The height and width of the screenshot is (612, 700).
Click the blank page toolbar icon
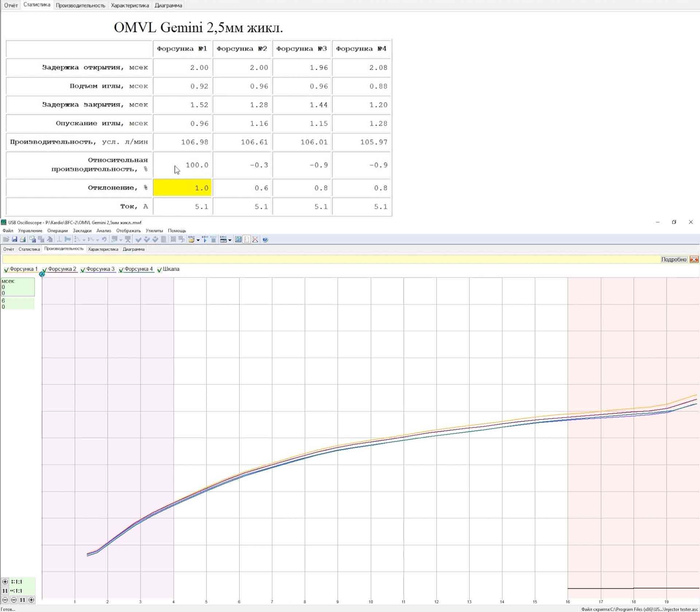(x=247, y=239)
